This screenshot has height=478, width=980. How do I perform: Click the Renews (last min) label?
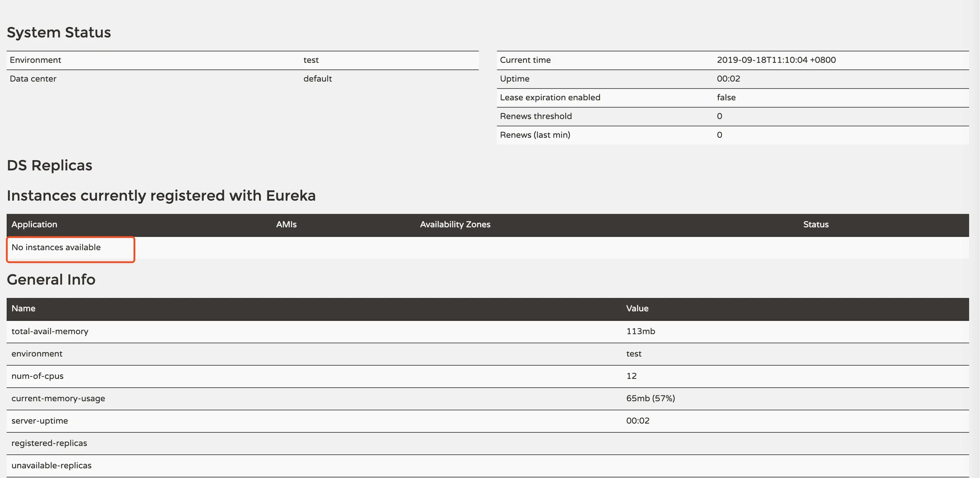(534, 135)
